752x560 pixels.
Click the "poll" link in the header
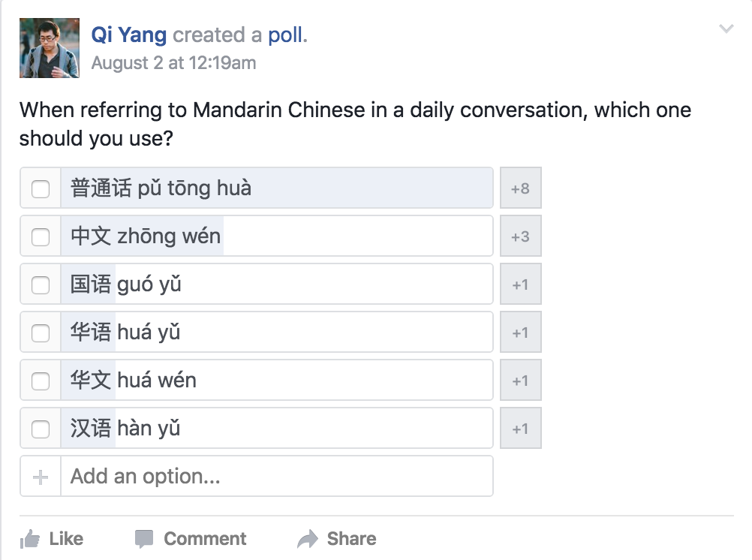pos(285,35)
